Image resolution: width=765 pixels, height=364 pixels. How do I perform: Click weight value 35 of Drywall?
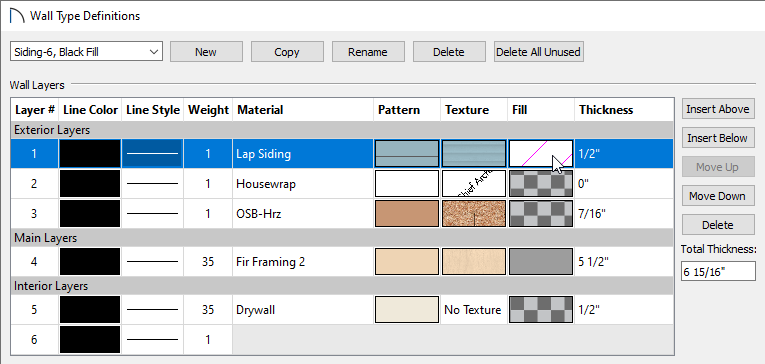(208, 310)
